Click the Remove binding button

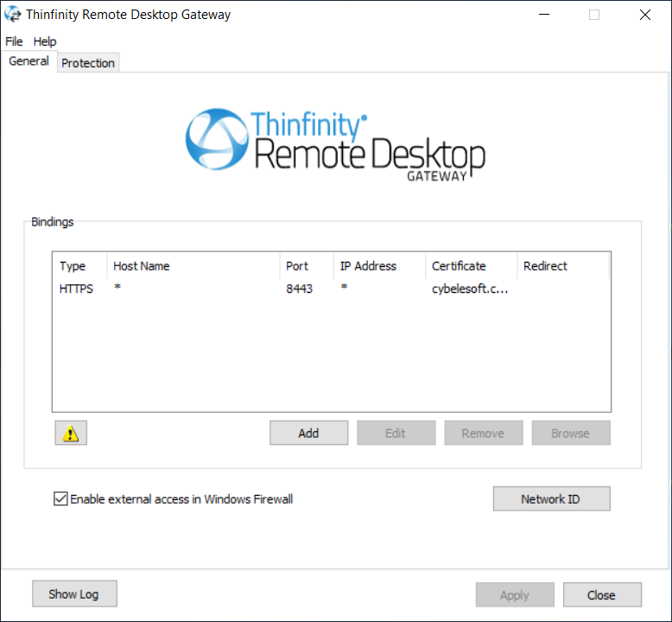pyautogui.click(x=484, y=433)
